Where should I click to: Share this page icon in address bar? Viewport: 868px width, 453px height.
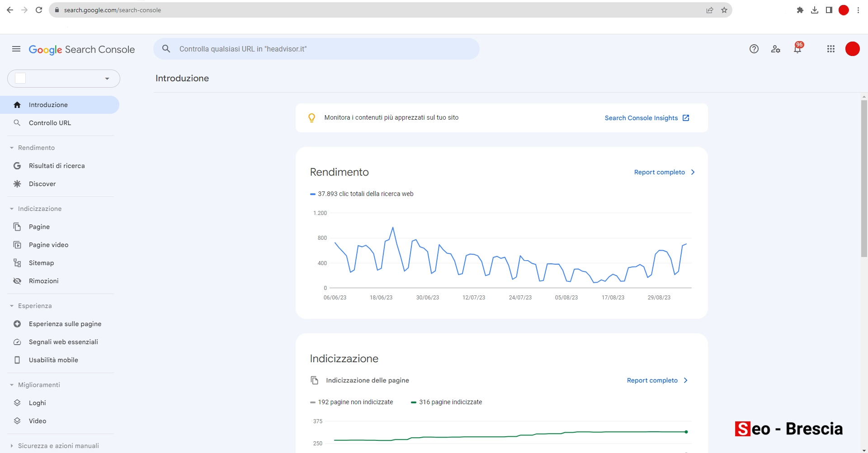tap(710, 10)
